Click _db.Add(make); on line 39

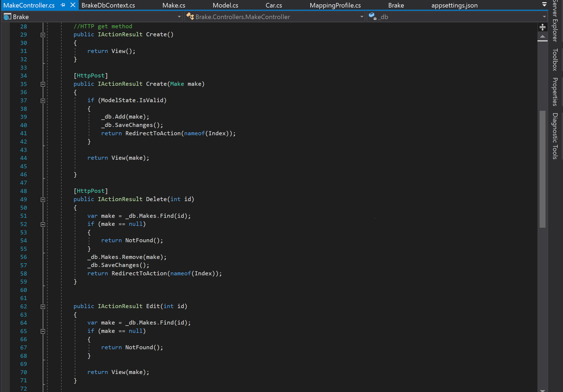click(125, 117)
